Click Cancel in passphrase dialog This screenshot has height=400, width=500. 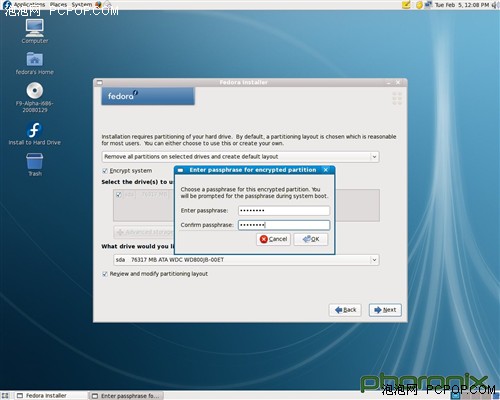tap(273, 239)
